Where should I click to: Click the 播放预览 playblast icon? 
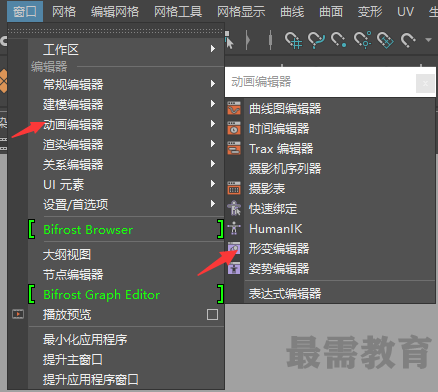pyautogui.click(x=18, y=314)
